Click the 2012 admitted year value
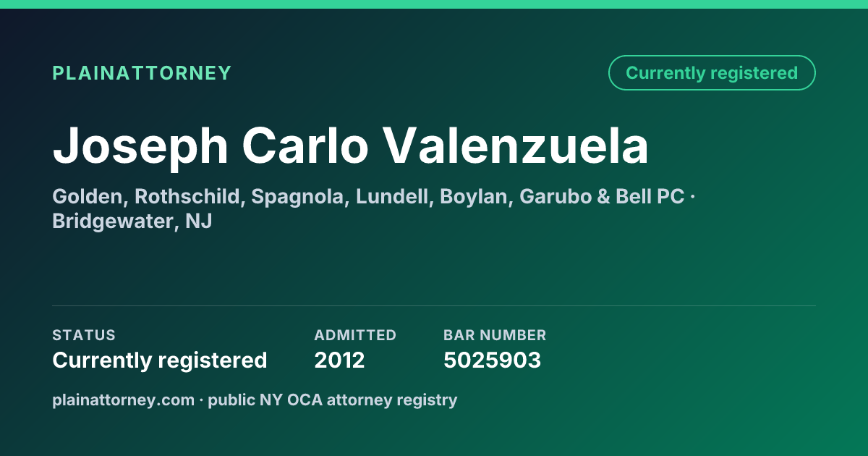868x456 pixels. [x=339, y=360]
